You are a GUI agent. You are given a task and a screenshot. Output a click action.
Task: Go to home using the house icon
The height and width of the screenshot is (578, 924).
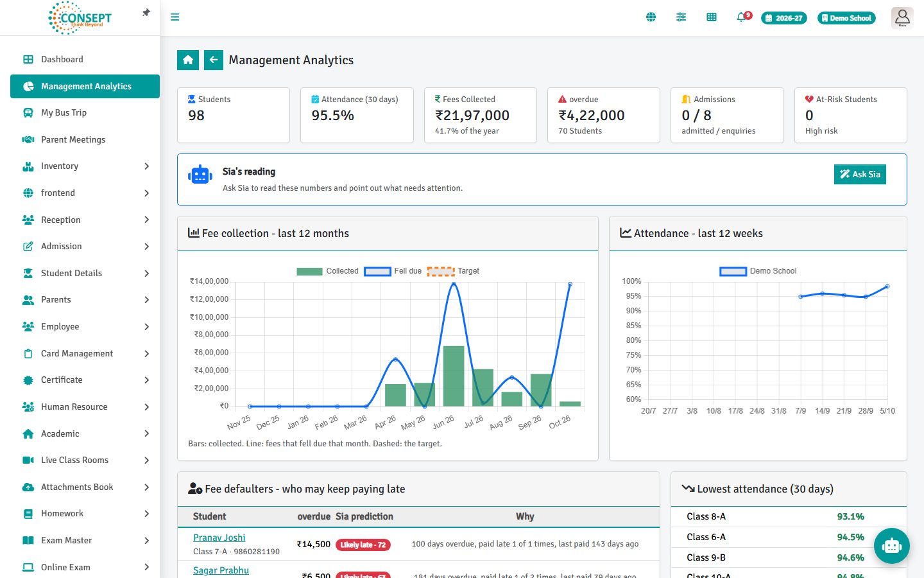coord(188,60)
